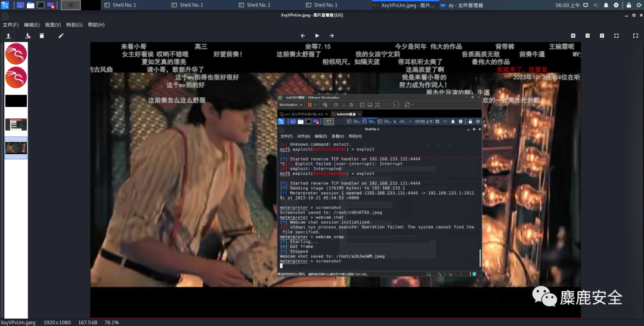Switch to the first workspace in the pager
Screen dimensions: 644x326
(70, 5)
